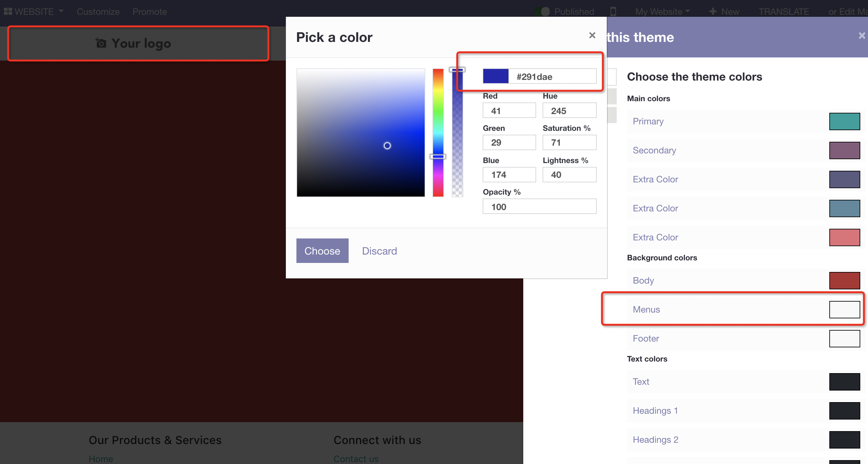
Task: Toggle the Published switch
Action: coord(542,12)
